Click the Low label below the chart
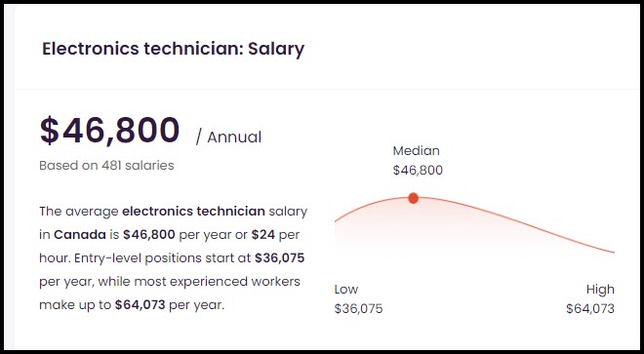The image size is (644, 354). [x=346, y=289]
